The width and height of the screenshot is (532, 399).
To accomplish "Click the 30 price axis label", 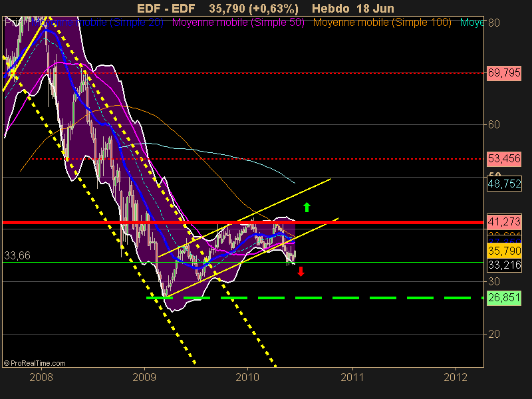I will click(x=494, y=281).
